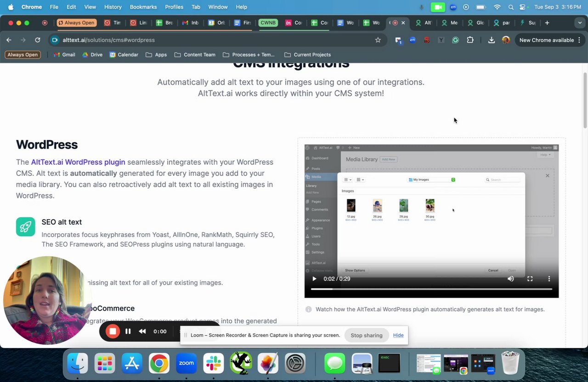Play the WordPress plugin demo video
Screen dimensions: 588x382
click(314, 279)
